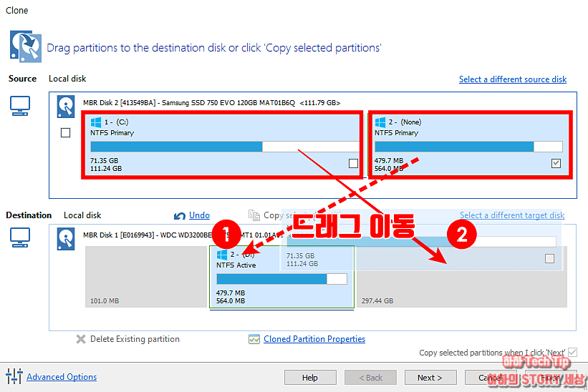Click the Destination computer monitor icon
The image size is (588, 392).
point(20,237)
